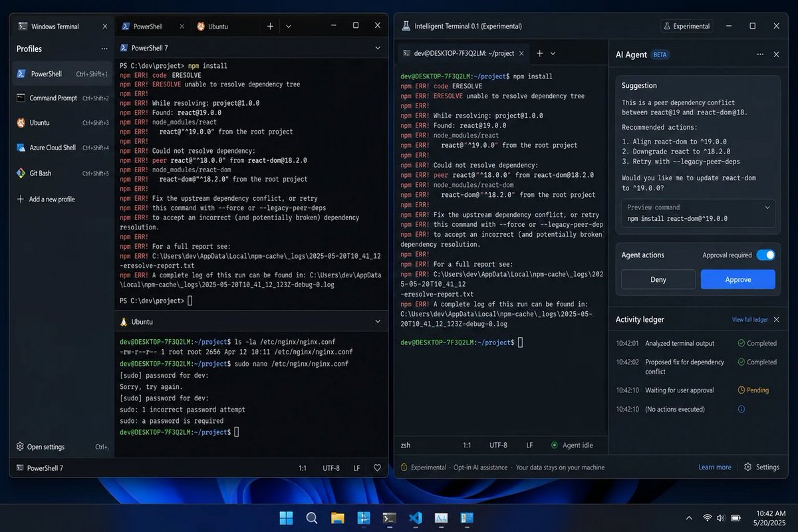The image size is (798, 532).
Task: Click the Completed icon for Analyzed terminal output
Action: coord(741,343)
